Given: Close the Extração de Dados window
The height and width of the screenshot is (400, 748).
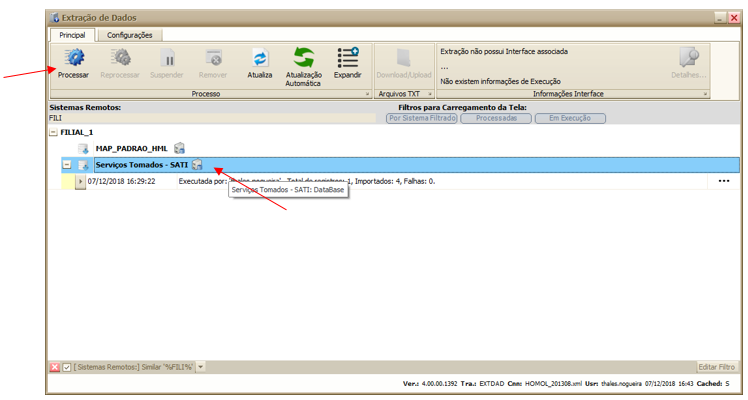Looking at the screenshot, I should click(734, 19).
